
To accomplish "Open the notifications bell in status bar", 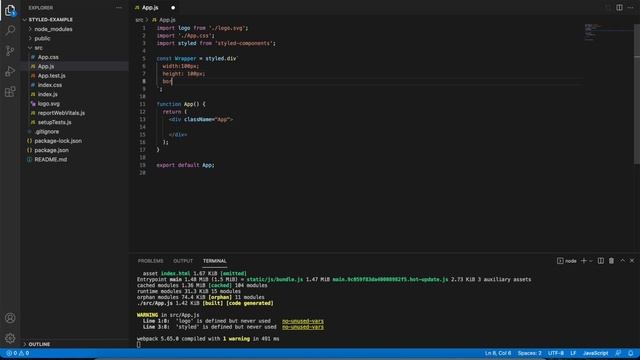I will click(x=631, y=353).
